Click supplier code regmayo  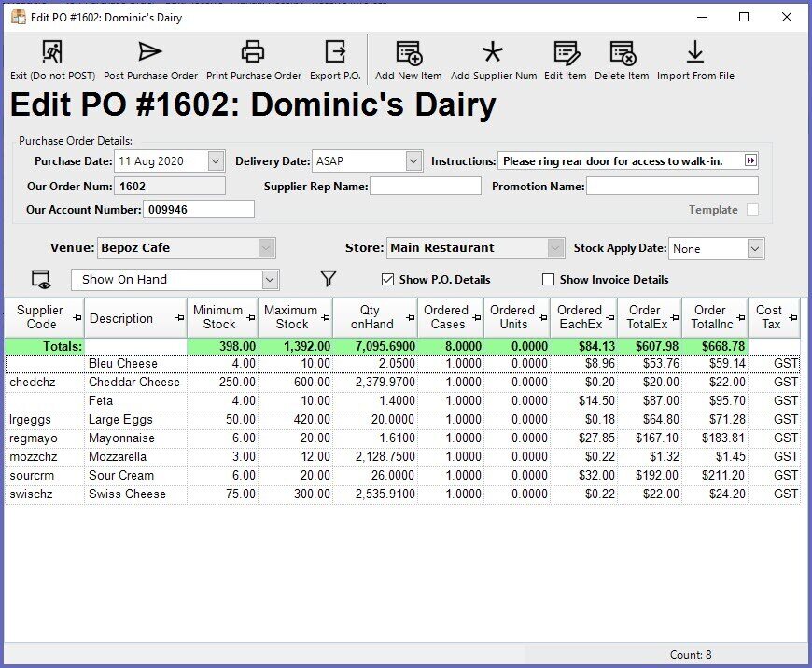click(34, 438)
